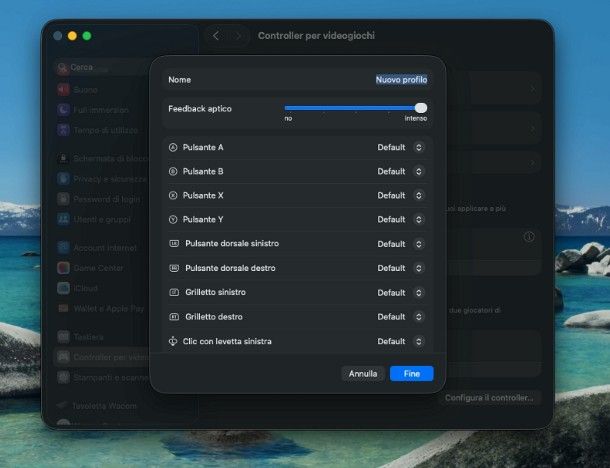Open Full immersion from the sidebar icon
Viewport: 610px width, 468px height.
[x=63, y=109]
